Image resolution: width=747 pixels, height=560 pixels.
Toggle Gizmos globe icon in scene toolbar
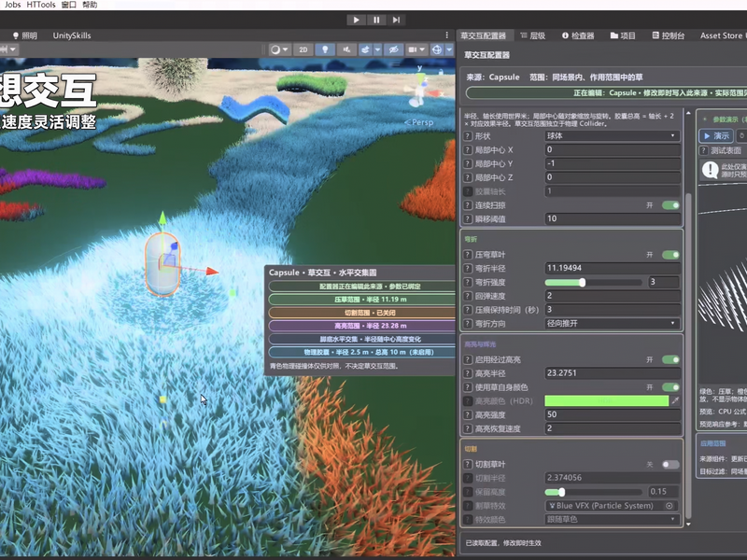click(437, 49)
